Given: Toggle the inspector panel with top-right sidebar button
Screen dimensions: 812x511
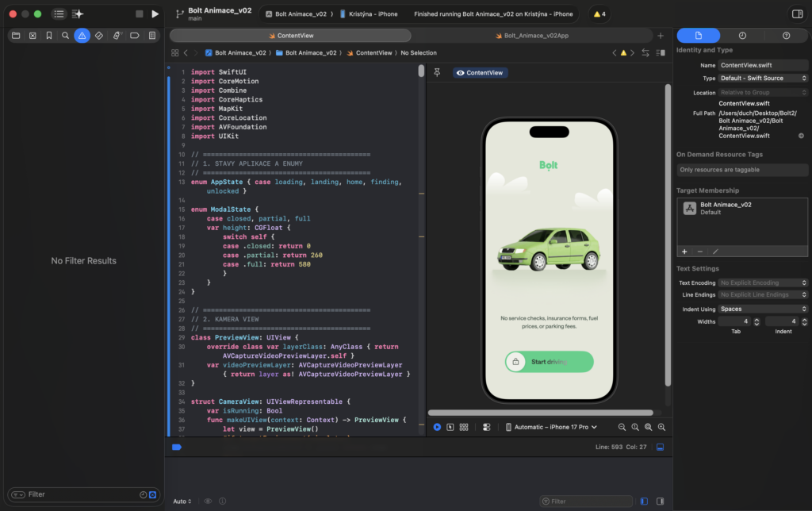Looking at the screenshot, I should 797,14.
